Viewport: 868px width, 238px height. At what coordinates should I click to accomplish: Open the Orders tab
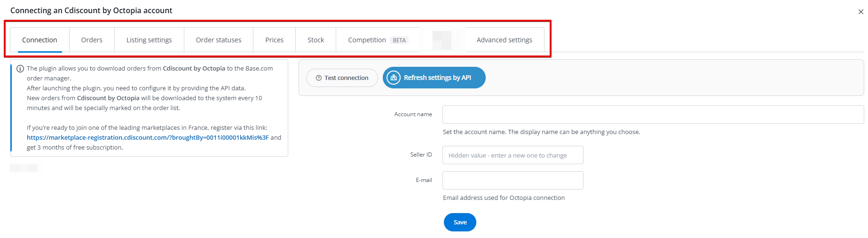[x=92, y=40]
